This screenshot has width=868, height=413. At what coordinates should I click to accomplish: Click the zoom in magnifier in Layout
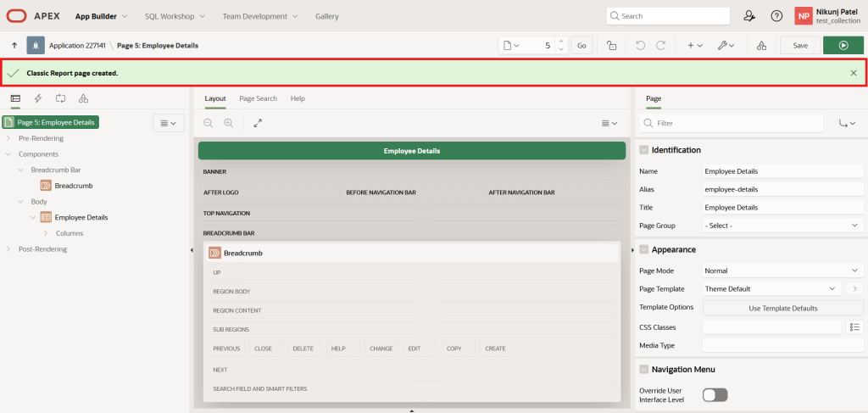tap(228, 124)
